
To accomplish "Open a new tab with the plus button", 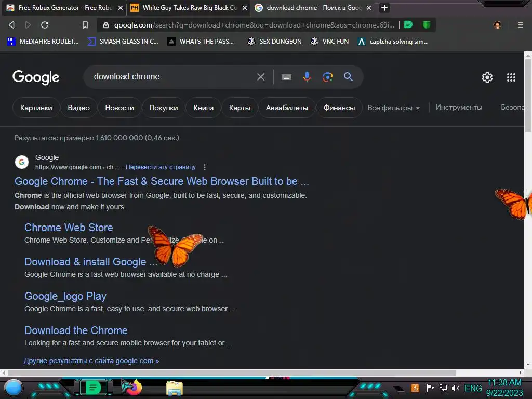I will pos(384,8).
